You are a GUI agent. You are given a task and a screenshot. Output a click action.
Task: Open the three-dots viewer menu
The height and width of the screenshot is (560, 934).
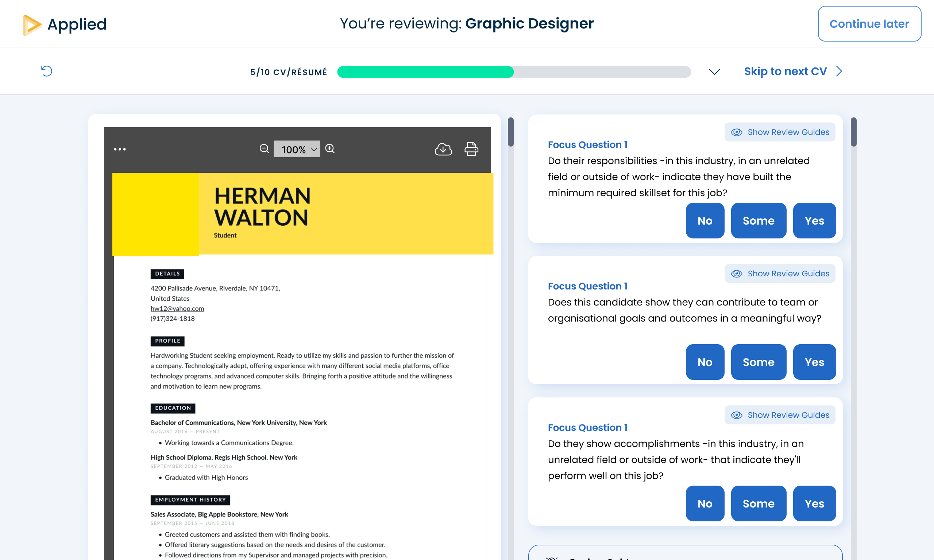pos(120,149)
